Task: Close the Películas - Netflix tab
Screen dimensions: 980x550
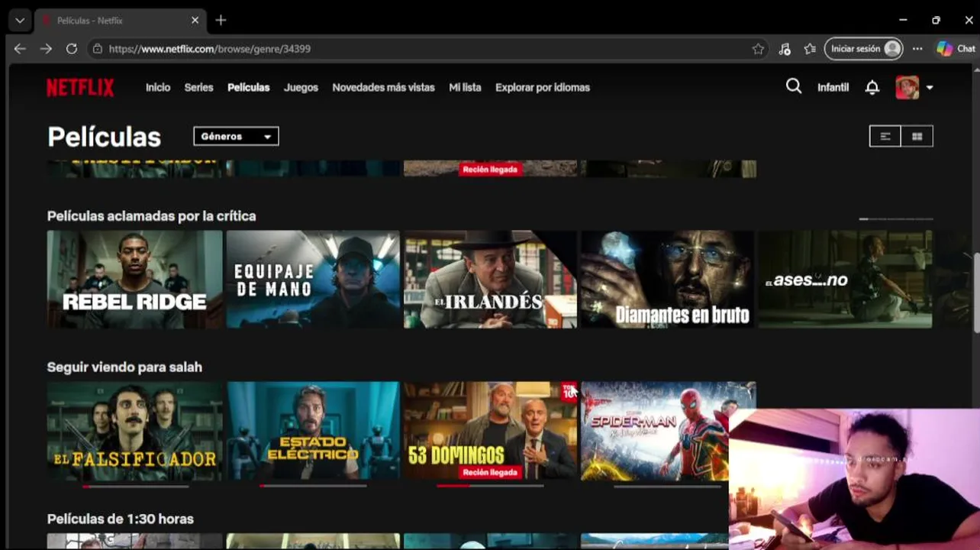Action: (x=195, y=21)
